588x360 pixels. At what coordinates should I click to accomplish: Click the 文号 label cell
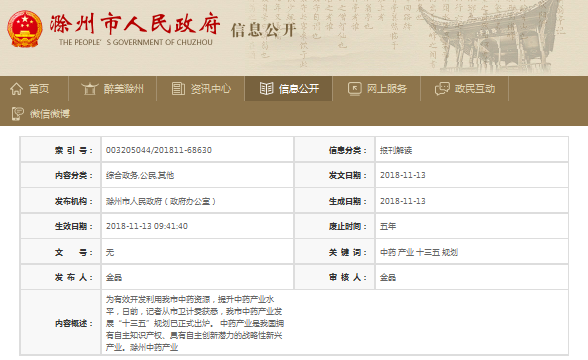point(61,252)
